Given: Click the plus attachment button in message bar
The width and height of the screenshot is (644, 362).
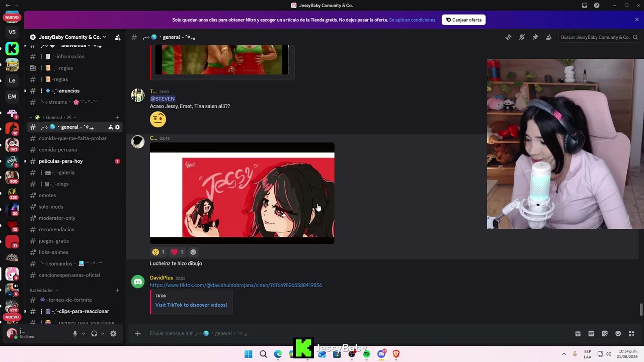Looking at the screenshot, I should pos(137,333).
